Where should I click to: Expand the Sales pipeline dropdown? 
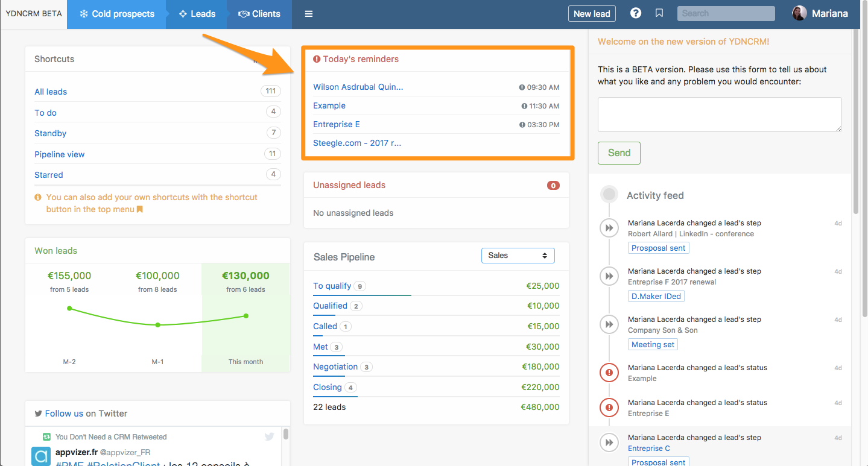(518, 256)
